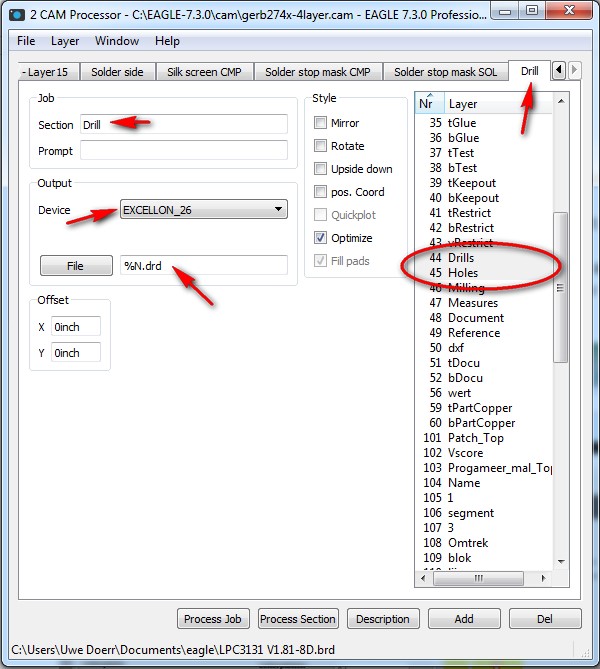Click the Del button

544,619
